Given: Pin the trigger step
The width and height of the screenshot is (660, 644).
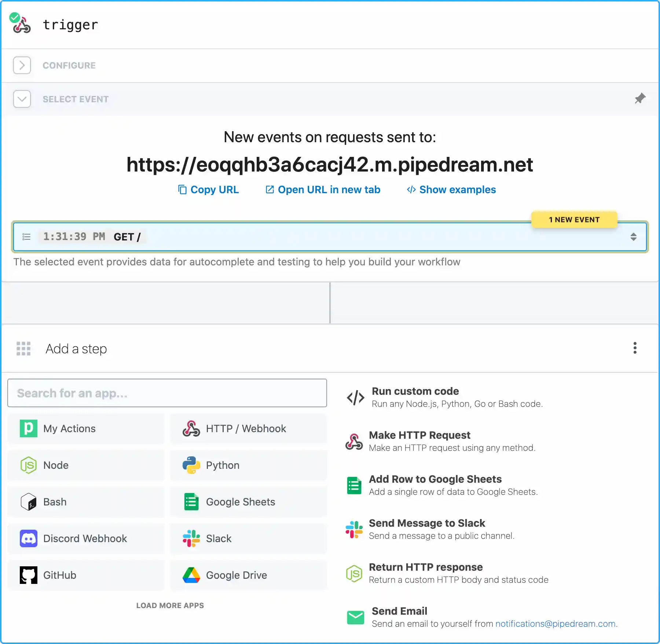Looking at the screenshot, I should point(639,98).
